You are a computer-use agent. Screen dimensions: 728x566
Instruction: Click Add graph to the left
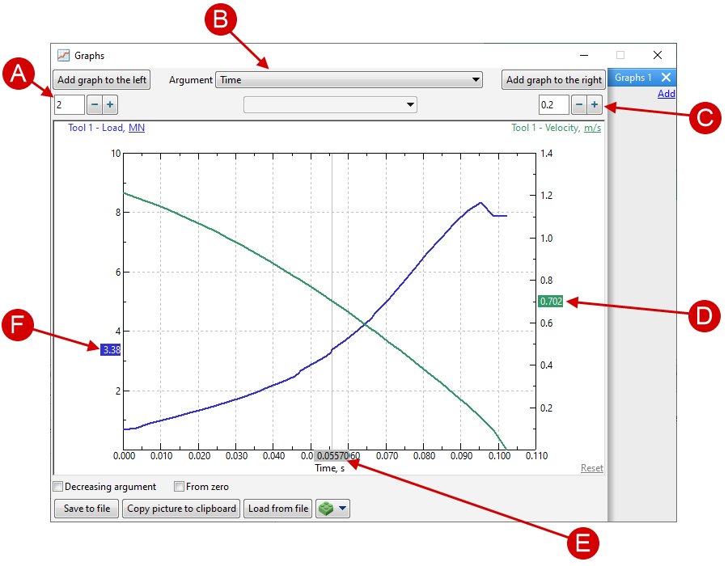(x=102, y=80)
